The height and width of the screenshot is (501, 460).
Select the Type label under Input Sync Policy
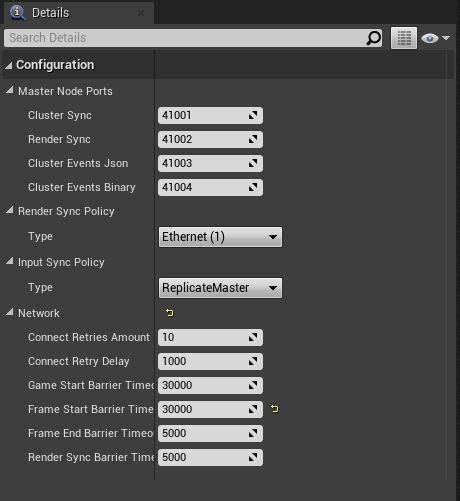click(x=40, y=288)
